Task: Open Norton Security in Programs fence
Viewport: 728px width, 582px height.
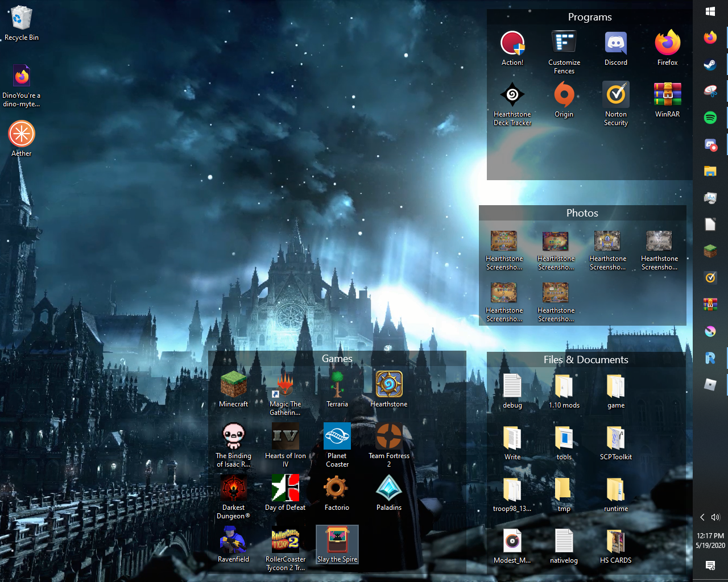Action: tap(616, 103)
